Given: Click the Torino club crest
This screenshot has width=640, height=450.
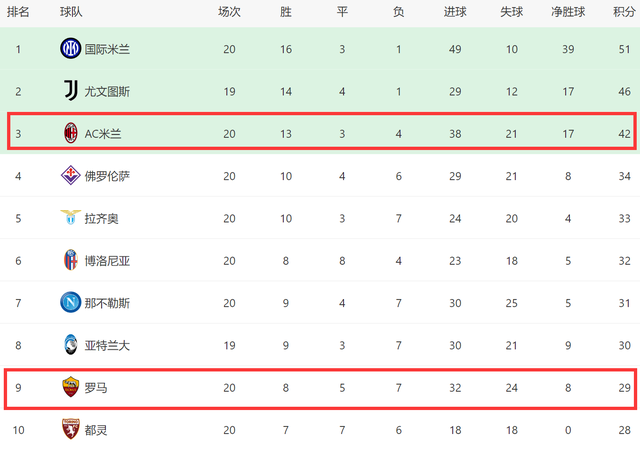Looking at the screenshot, I should pyautogui.click(x=70, y=429).
